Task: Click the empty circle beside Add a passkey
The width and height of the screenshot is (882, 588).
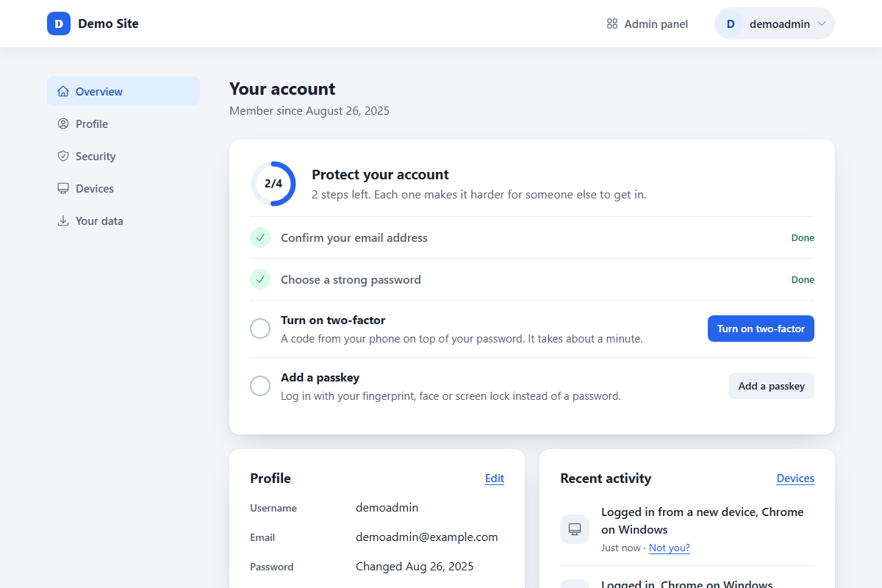Action: tap(260, 386)
